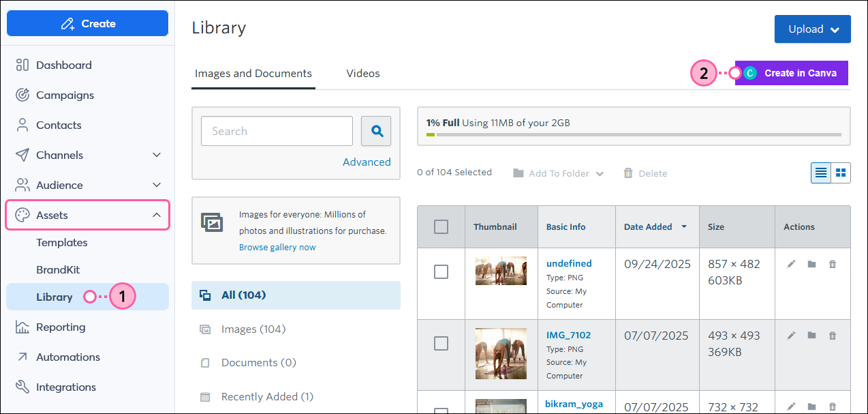Click Create in Canva button
868x414 pixels.
pyautogui.click(x=792, y=73)
